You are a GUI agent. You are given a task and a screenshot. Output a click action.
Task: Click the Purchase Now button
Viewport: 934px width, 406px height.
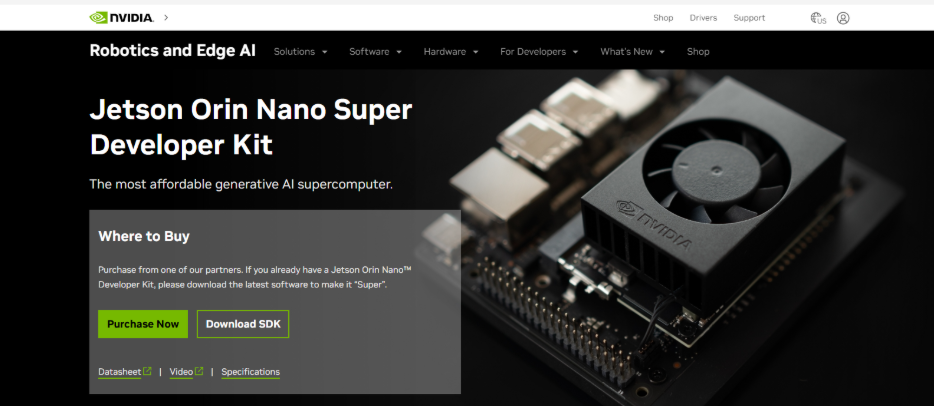coord(143,324)
